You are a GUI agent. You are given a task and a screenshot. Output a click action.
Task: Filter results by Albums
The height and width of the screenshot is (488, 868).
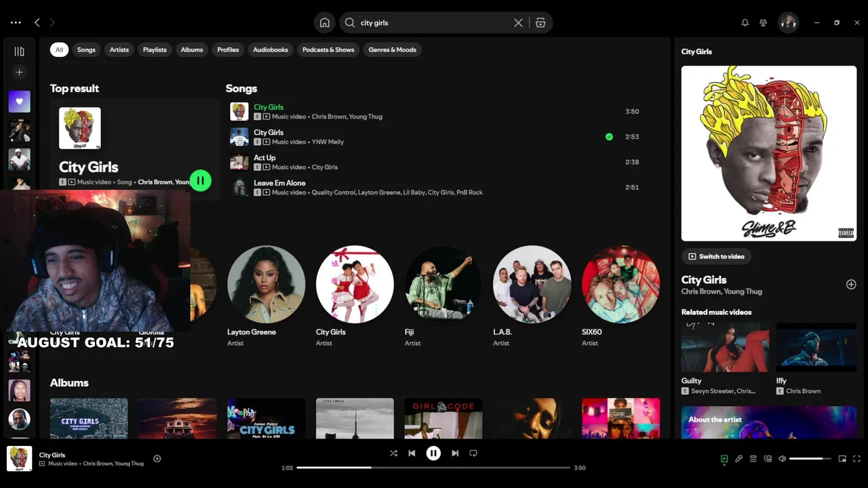click(192, 49)
